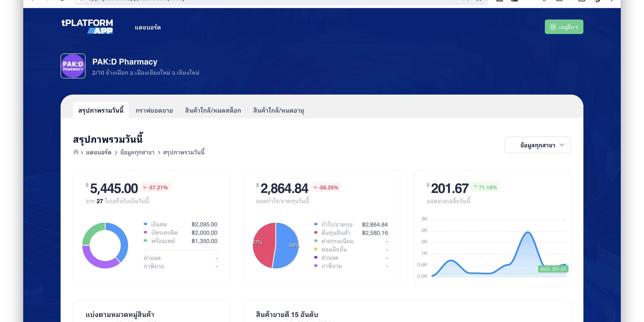Click the green 71.18% up-arrow badge
Viewport: 644px width, 322px height.
[x=485, y=188]
